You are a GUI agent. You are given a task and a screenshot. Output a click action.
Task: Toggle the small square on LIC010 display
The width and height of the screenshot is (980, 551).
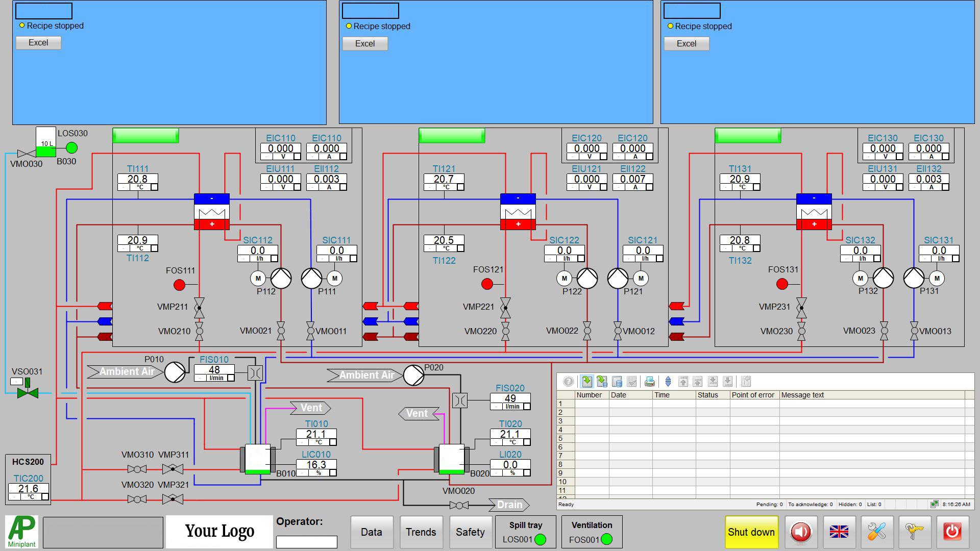pyautogui.click(x=333, y=473)
